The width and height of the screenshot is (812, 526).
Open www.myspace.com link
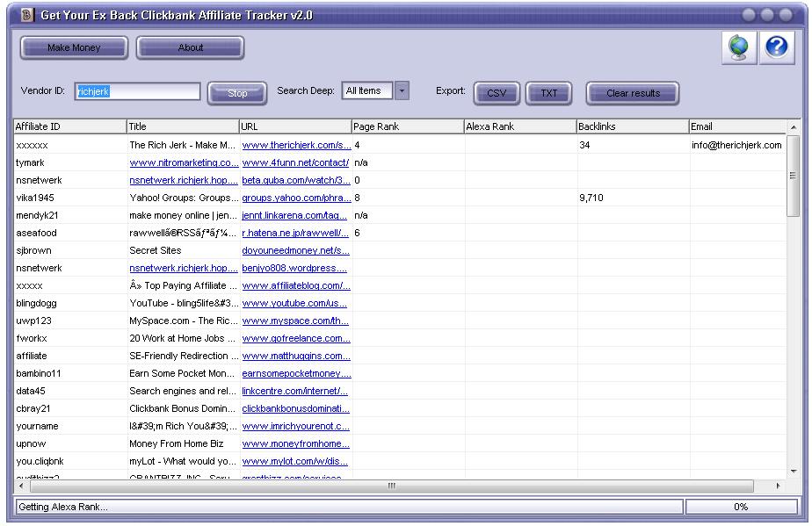click(x=295, y=321)
